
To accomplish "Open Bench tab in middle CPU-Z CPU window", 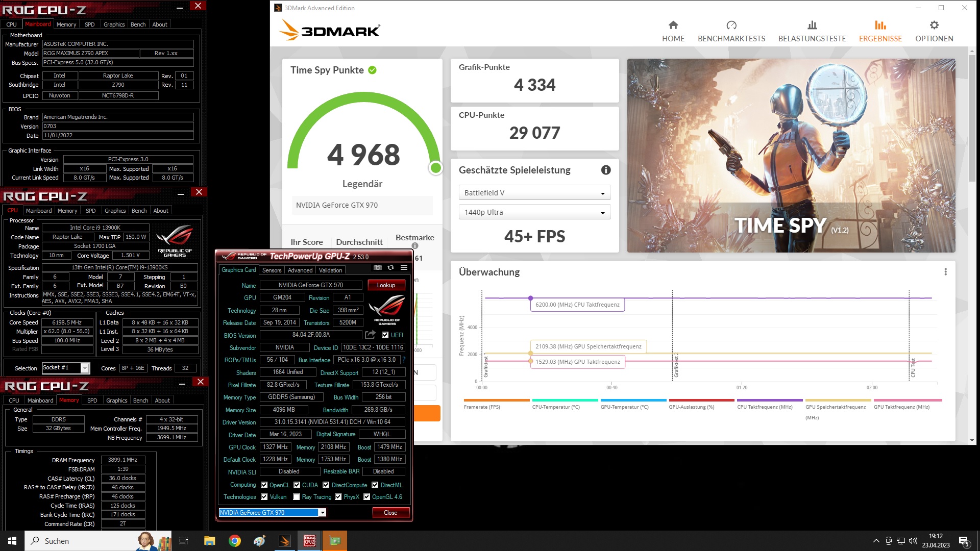I will click(139, 211).
